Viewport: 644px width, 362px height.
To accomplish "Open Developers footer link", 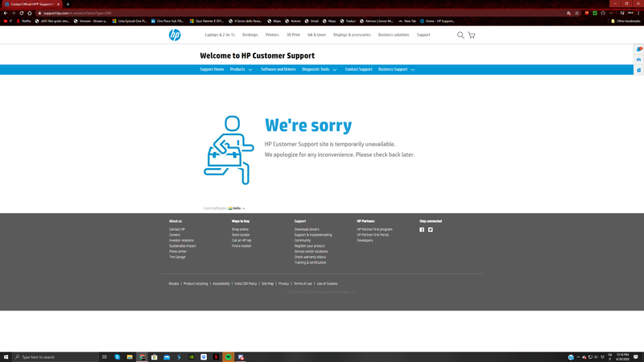I will click(365, 241).
